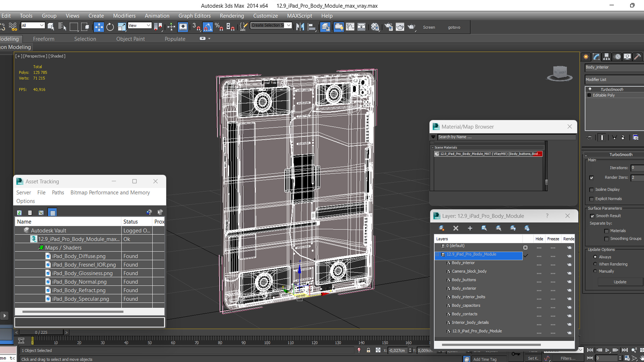This screenshot has height=362, width=644.
Task: Toggle Smooth Result checkbox
Action: [x=592, y=216]
